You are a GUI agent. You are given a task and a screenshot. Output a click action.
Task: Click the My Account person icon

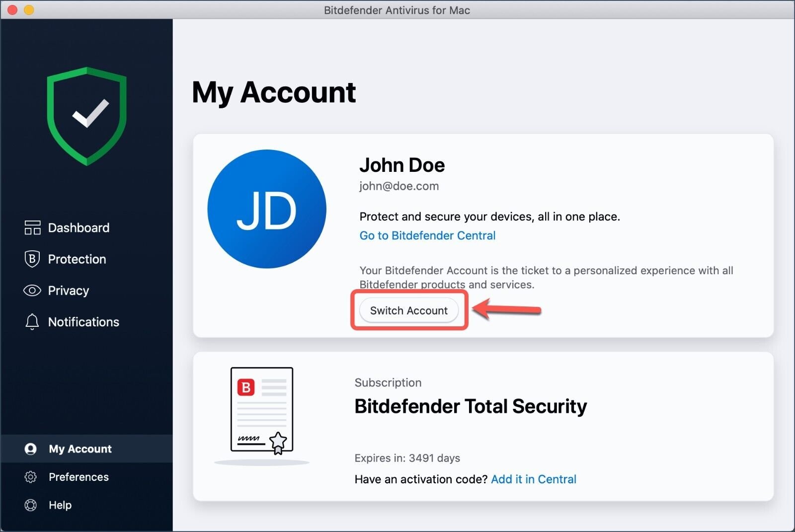(30, 449)
